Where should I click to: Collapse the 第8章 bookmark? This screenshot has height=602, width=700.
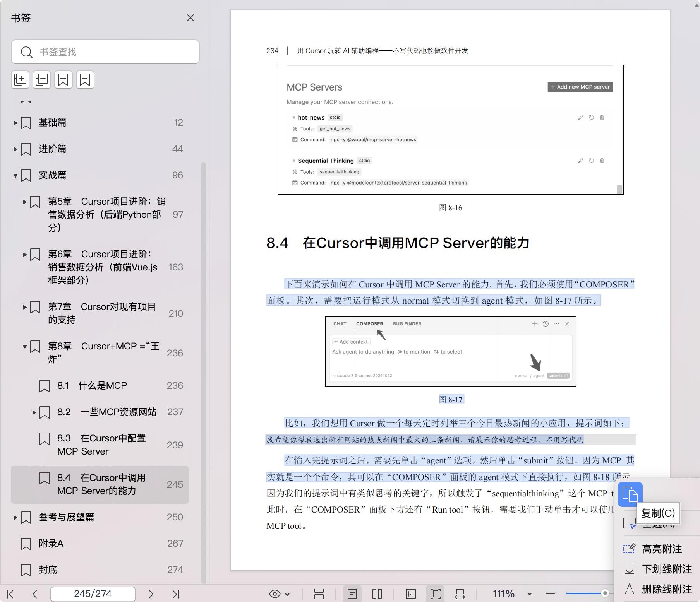(x=25, y=347)
